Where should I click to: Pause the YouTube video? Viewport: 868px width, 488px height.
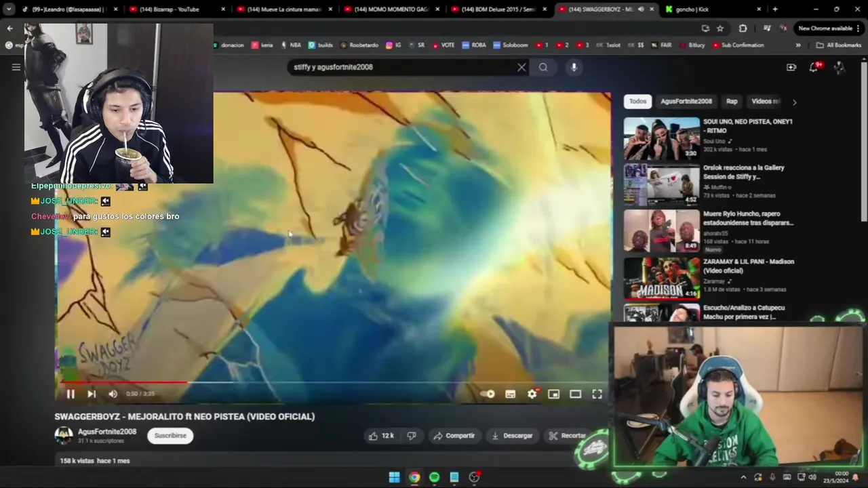pos(71,394)
